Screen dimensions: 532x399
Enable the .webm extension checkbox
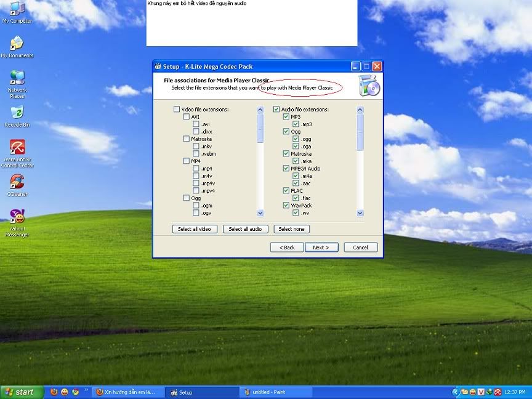tap(196, 154)
